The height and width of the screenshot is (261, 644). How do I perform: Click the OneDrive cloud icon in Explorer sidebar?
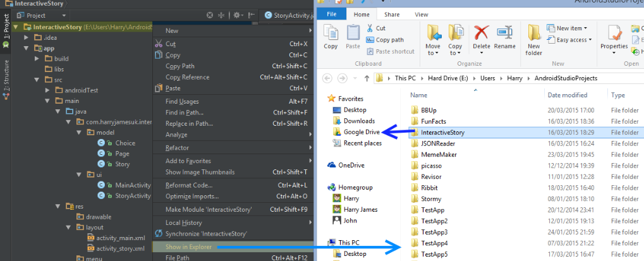point(331,165)
